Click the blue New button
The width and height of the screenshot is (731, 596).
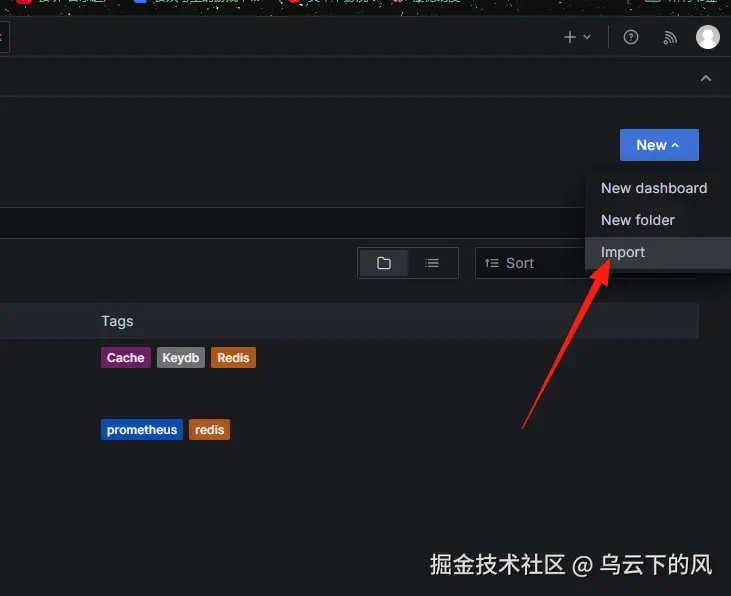(659, 145)
